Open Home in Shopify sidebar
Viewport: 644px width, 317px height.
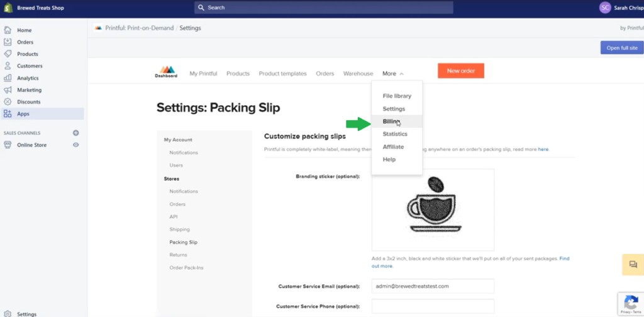24,30
